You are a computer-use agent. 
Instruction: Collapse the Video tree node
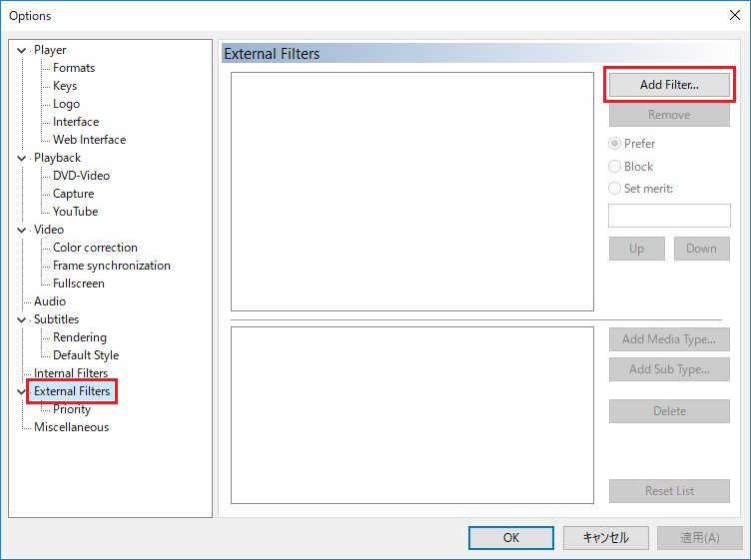point(22,230)
